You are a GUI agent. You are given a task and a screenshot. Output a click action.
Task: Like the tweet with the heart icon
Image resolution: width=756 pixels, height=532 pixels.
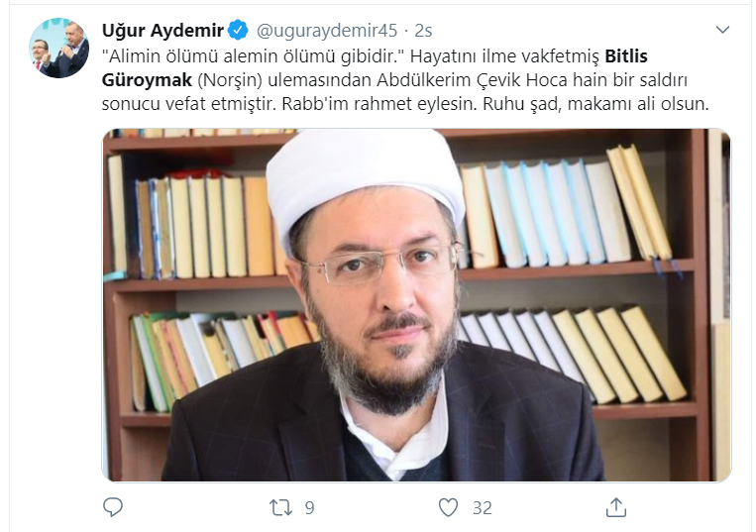click(448, 508)
